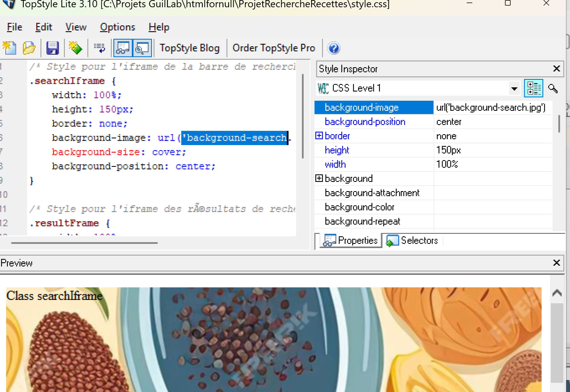Viewport: 570px width, 392px height.
Task: Open the Edit menu
Action: (x=44, y=27)
